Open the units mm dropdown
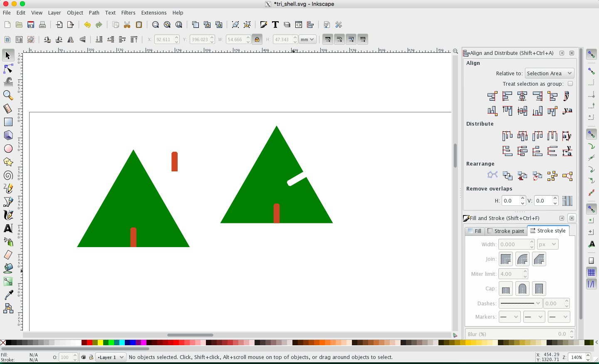This screenshot has width=599, height=364. tap(308, 40)
